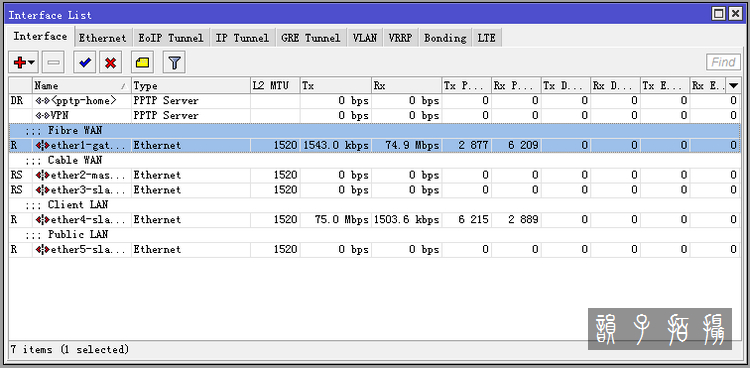Click the ether1 Rx value 74.9 Mbps
Image resolution: width=750 pixels, height=368 pixels.
(412, 145)
